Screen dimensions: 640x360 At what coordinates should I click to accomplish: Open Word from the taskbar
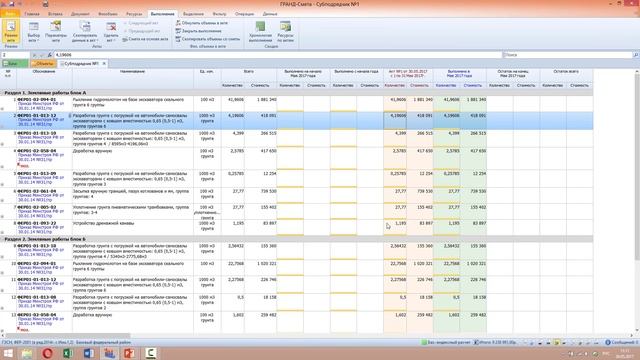89,353
